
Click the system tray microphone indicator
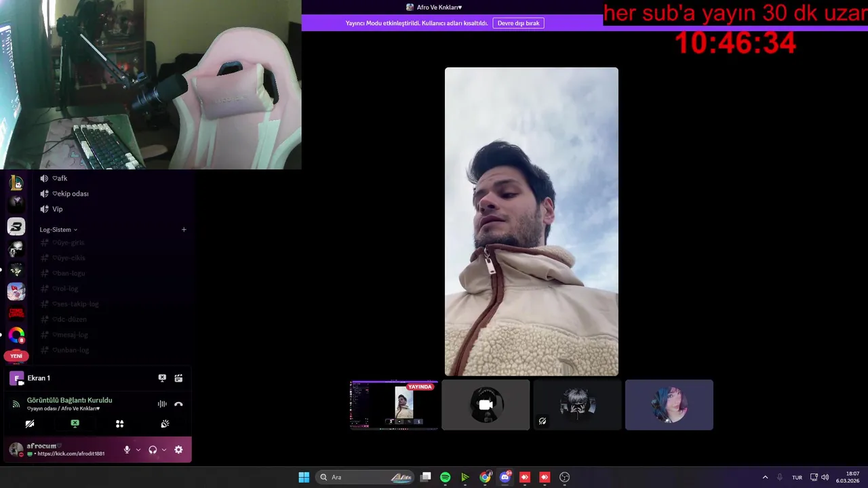(780, 477)
